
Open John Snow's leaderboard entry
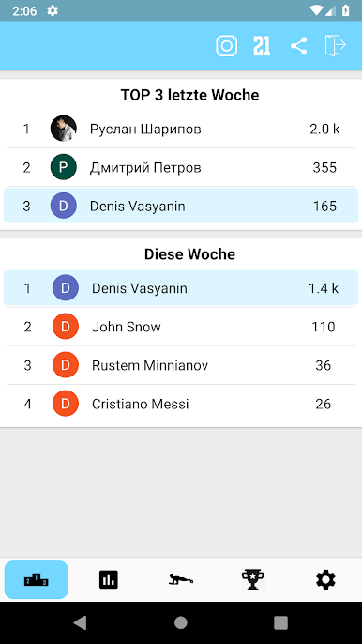(x=181, y=327)
